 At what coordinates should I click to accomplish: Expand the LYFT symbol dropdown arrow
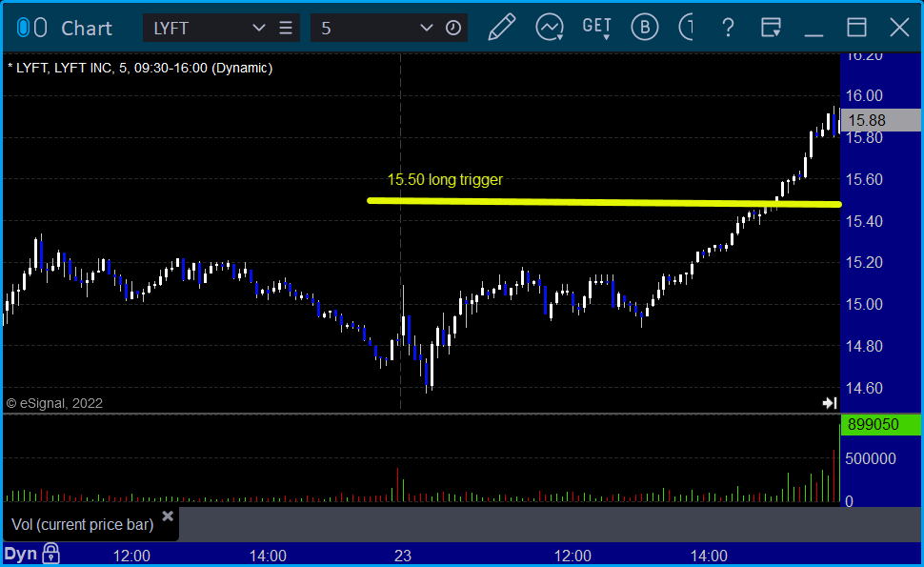pyautogui.click(x=259, y=28)
